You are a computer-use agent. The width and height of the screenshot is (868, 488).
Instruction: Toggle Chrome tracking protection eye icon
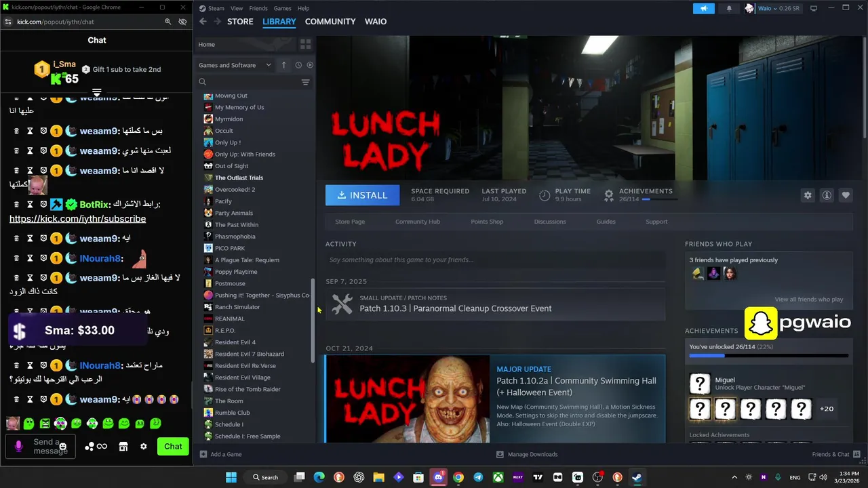click(x=182, y=22)
